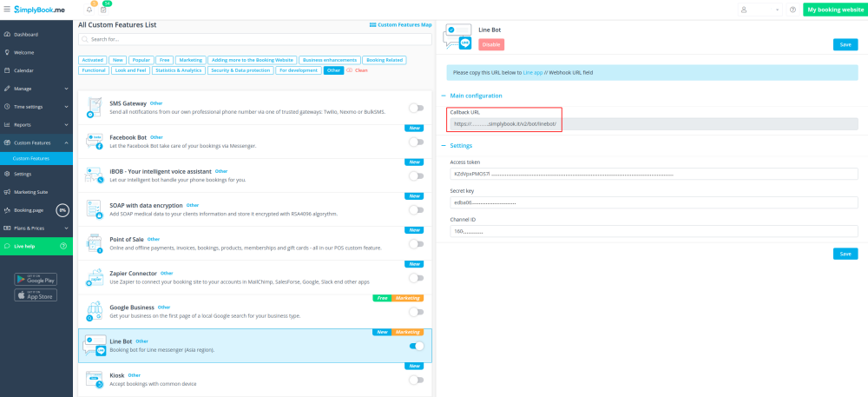Screen dimensions: 868x397
Task: Click the Facebook Bot feature icon
Action: click(x=95, y=142)
